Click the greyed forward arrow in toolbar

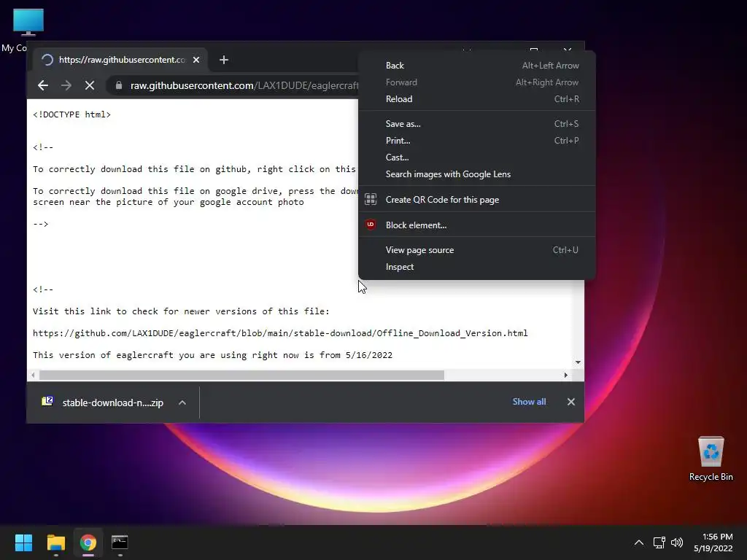[x=66, y=85]
